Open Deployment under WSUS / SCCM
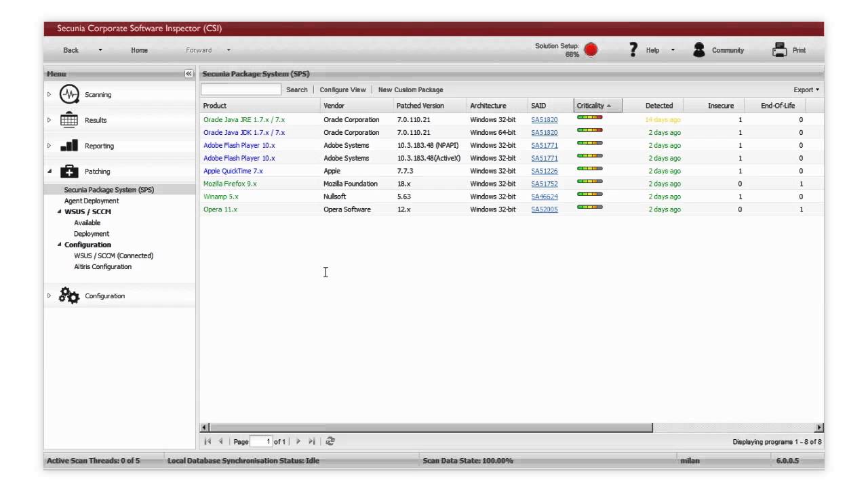This screenshot has height=488, width=868. point(92,234)
